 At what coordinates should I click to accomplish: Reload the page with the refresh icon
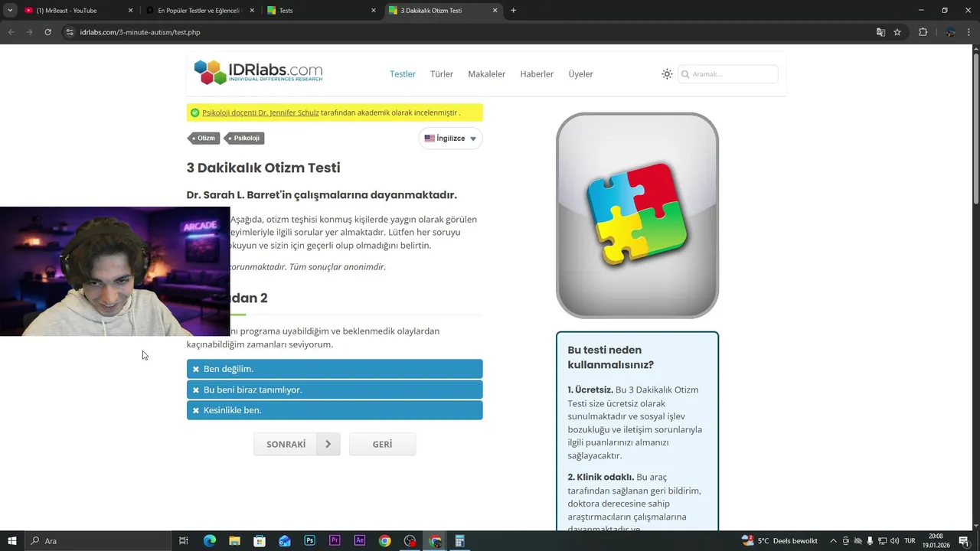47,32
